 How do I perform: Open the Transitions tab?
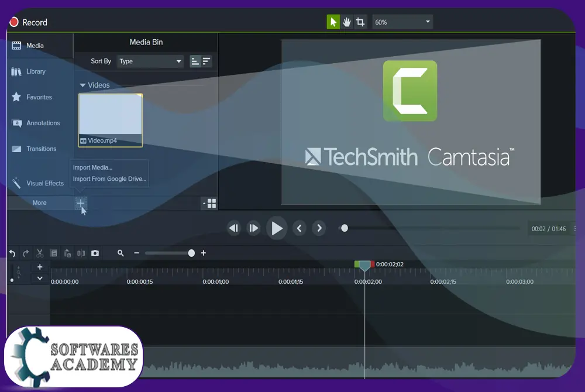pos(40,149)
